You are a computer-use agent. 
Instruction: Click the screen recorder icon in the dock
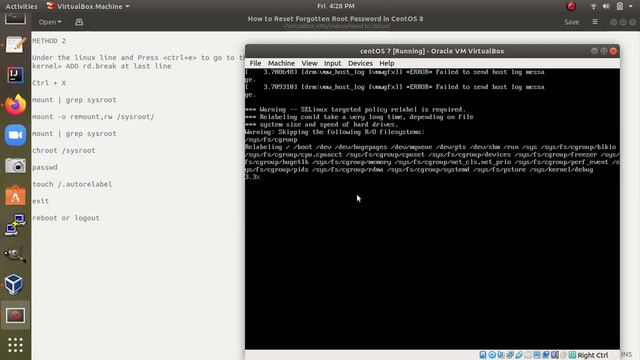(15, 315)
